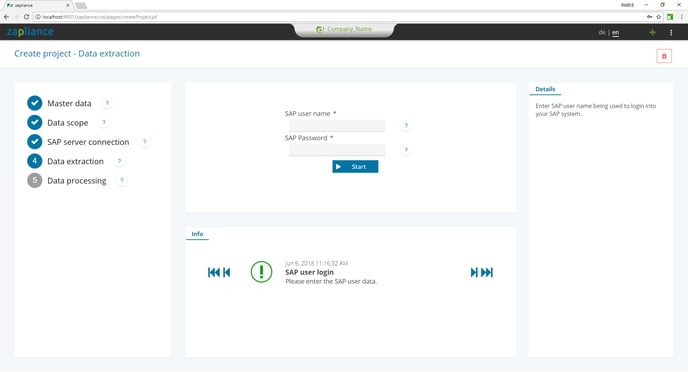
Task: Open help for SAP server connection step
Action: [x=145, y=142]
